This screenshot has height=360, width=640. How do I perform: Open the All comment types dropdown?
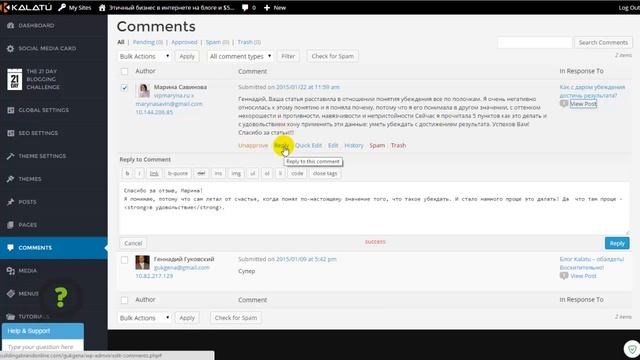point(240,56)
